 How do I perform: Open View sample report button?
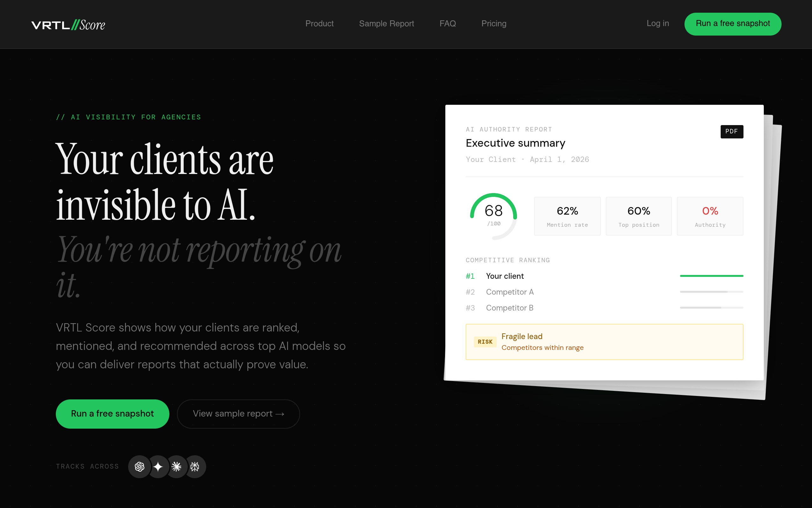coord(238,414)
